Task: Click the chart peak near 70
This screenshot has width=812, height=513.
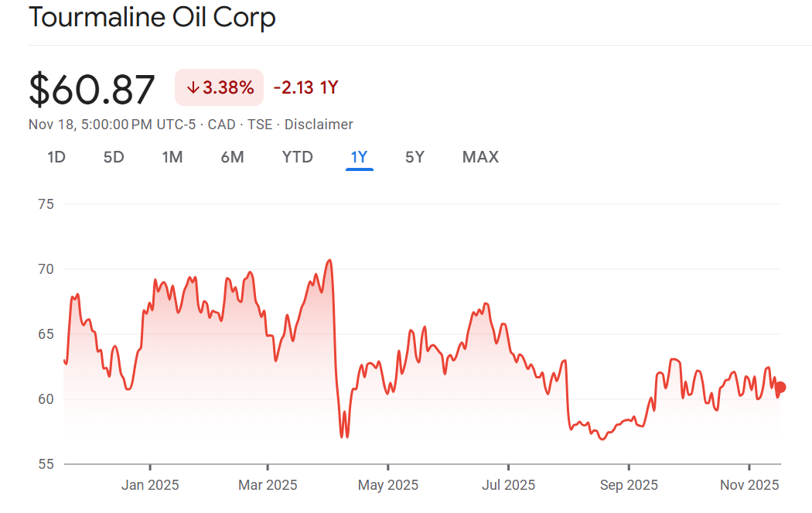Action: click(330, 261)
